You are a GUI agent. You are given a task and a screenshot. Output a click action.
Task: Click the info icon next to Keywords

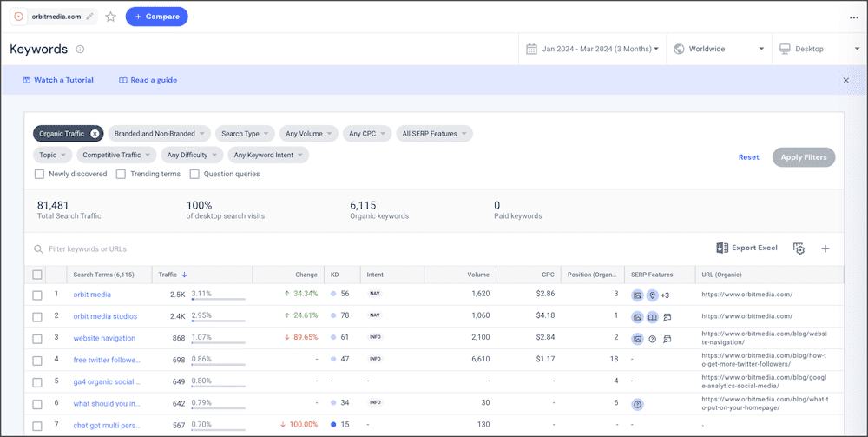tap(80, 50)
